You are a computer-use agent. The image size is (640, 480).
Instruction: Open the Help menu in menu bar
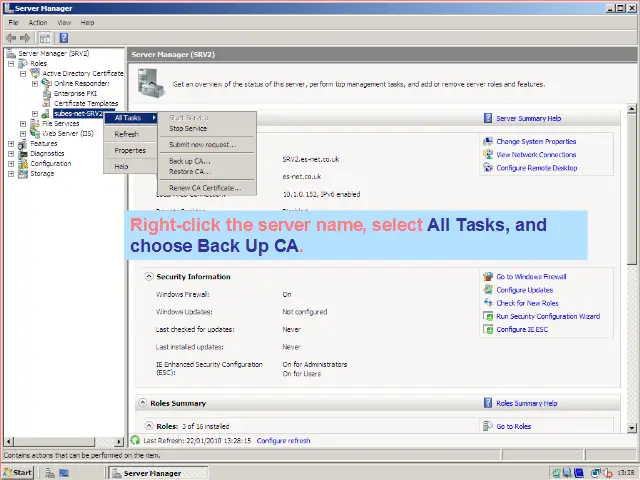click(87, 22)
